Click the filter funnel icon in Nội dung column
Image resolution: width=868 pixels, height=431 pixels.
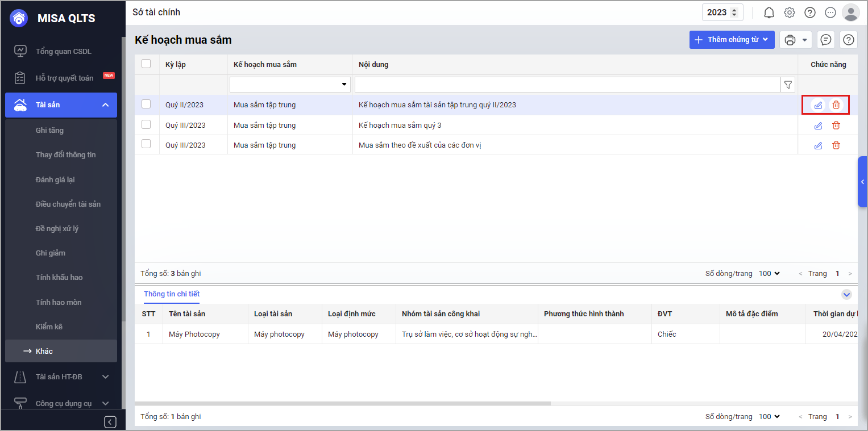788,85
